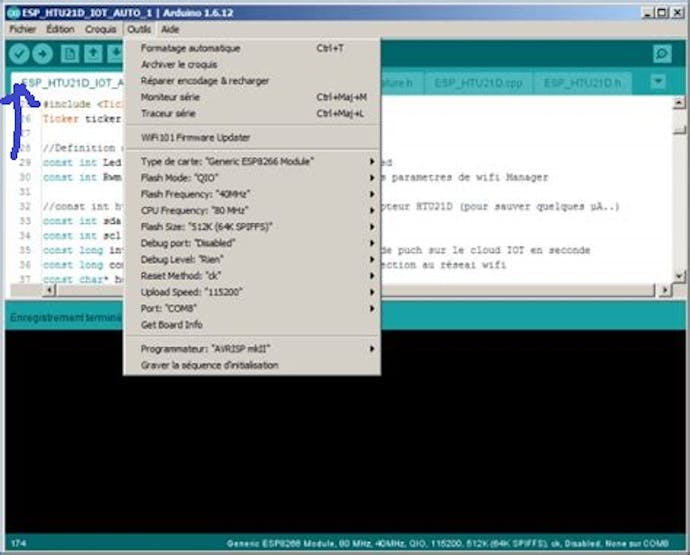Expand Flash Mode "QIO" submenu
Viewport: 690px width, 555px height.
tap(252, 178)
